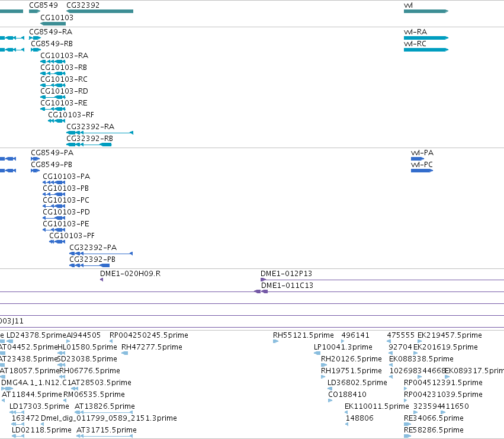Choose the CG10103-RC transcript
504x439 pixels.
pos(64,79)
